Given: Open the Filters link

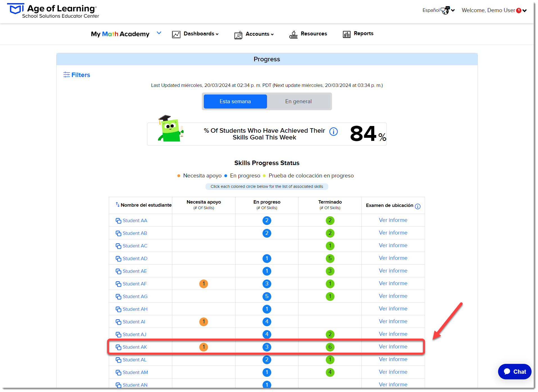Looking at the screenshot, I should point(81,75).
